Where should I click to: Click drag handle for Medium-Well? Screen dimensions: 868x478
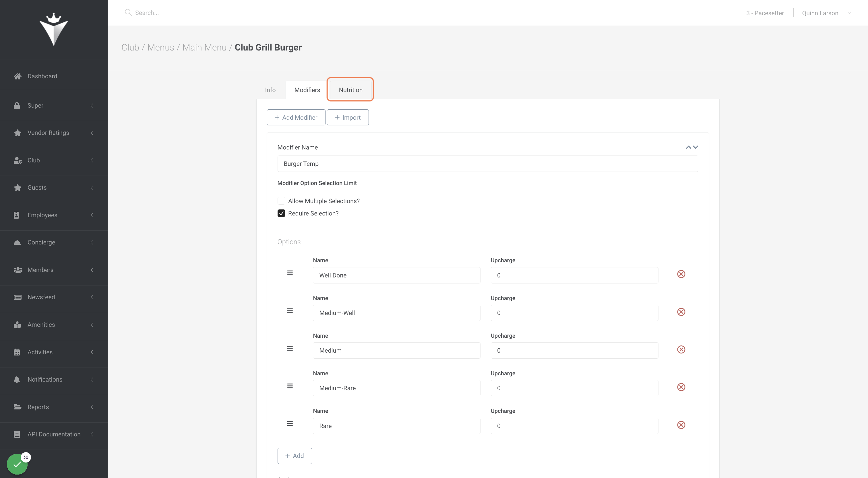point(290,310)
